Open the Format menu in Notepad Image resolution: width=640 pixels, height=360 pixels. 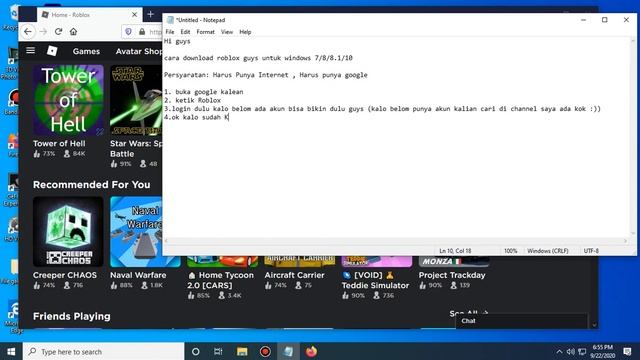pos(205,32)
